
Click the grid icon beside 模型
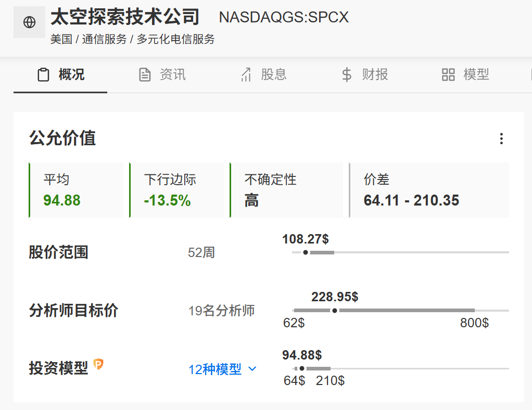[x=448, y=74]
